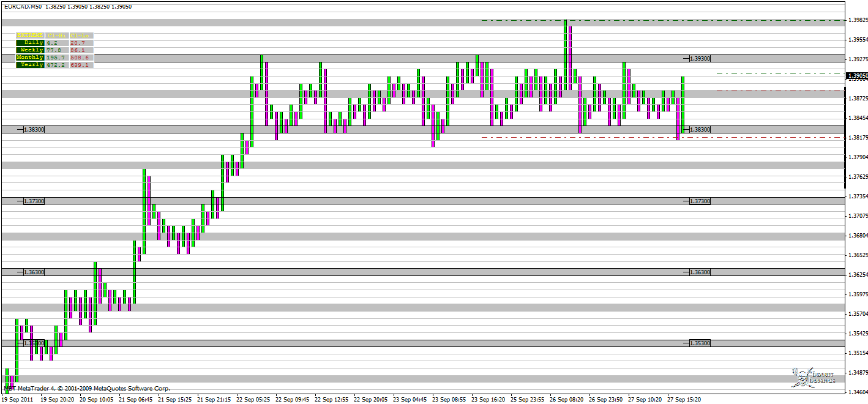Click the 19 Sep 2011 date label
The height and width of the screenshot is (404, 868).
click(18, 400)
